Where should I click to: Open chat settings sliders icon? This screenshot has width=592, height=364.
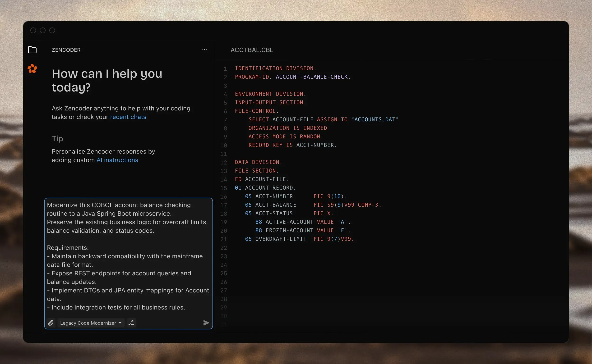(131, 323)
